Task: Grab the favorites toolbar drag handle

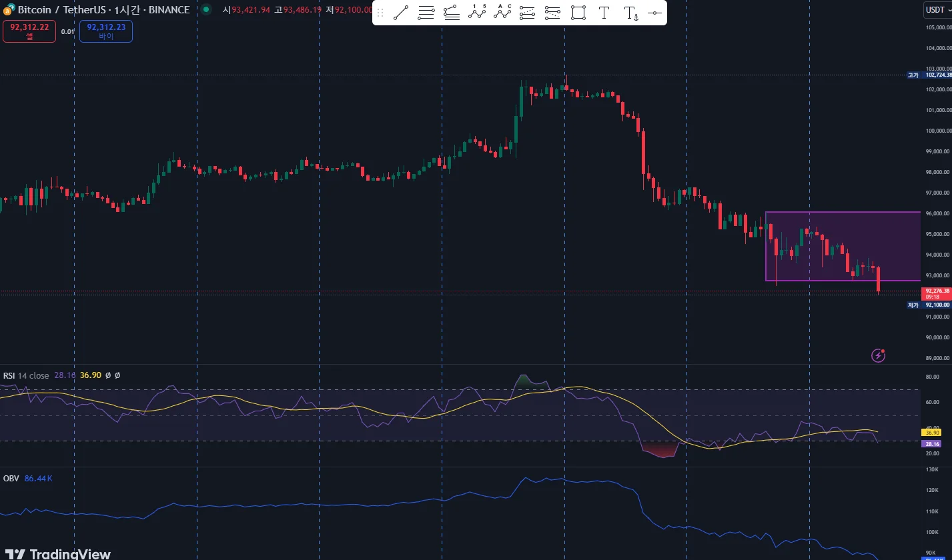Action: point(381,13)
